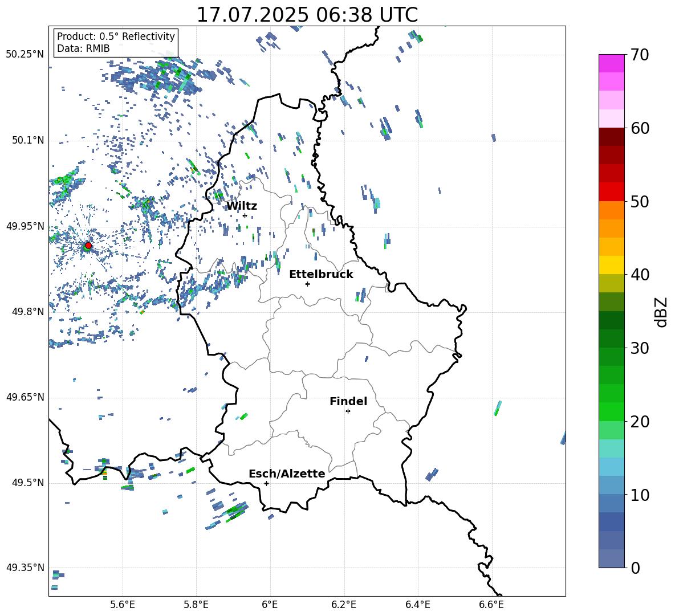
Task: Click the 49.35°N latitude label
Action: pos(25,568)
